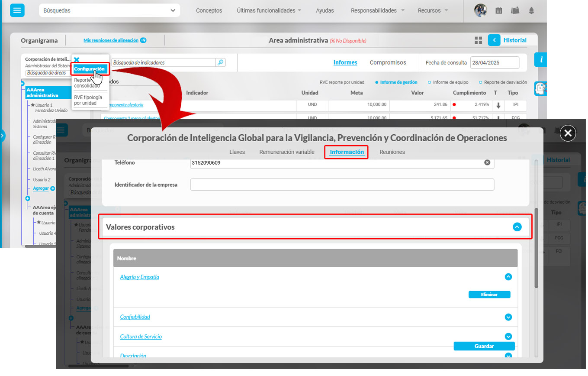Clear the Teléfono field with X icon
The image size is (588, 376).
[x=487, y=162]
